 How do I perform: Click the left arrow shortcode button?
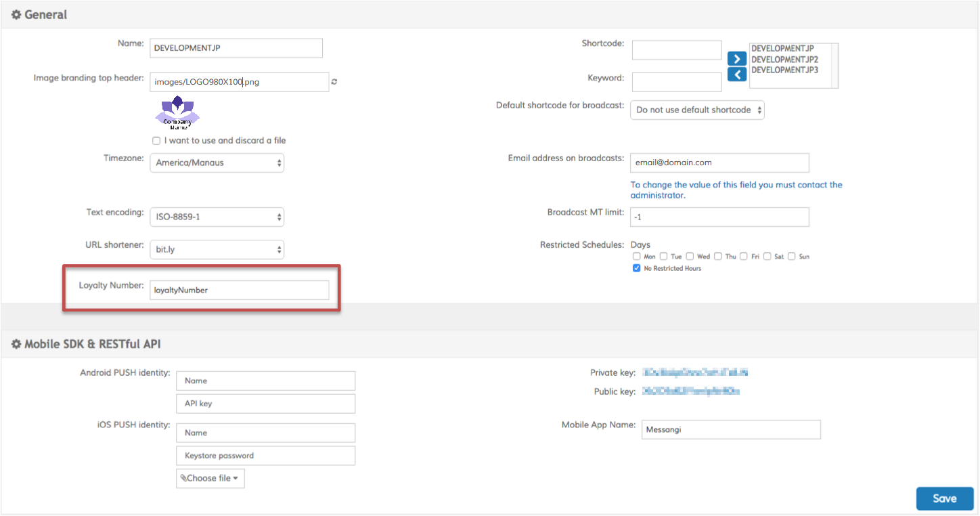737,74
